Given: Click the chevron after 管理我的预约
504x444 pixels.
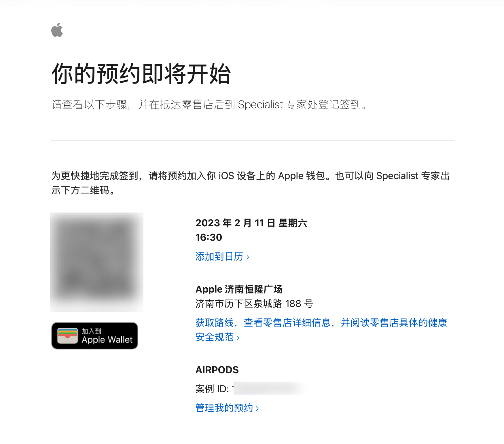Looking at the screenshot, I should point(257,408).
